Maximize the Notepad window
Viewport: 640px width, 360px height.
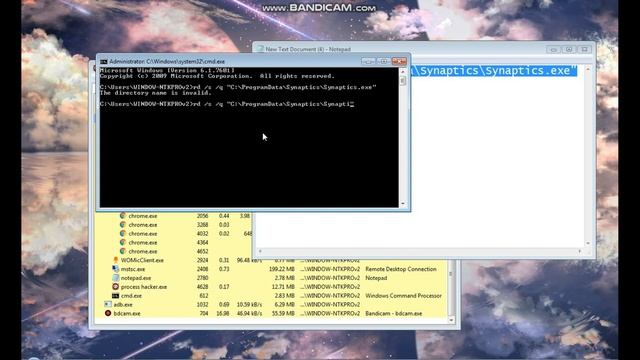(569, 49)
